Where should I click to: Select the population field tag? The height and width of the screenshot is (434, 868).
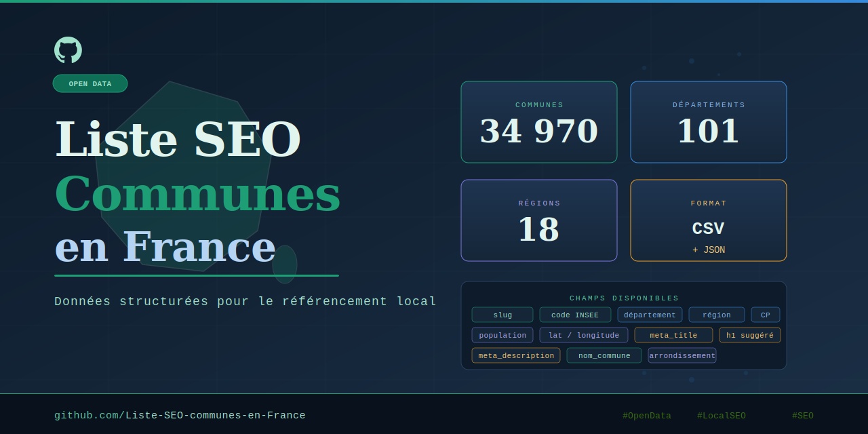click(x=502, y=335)
